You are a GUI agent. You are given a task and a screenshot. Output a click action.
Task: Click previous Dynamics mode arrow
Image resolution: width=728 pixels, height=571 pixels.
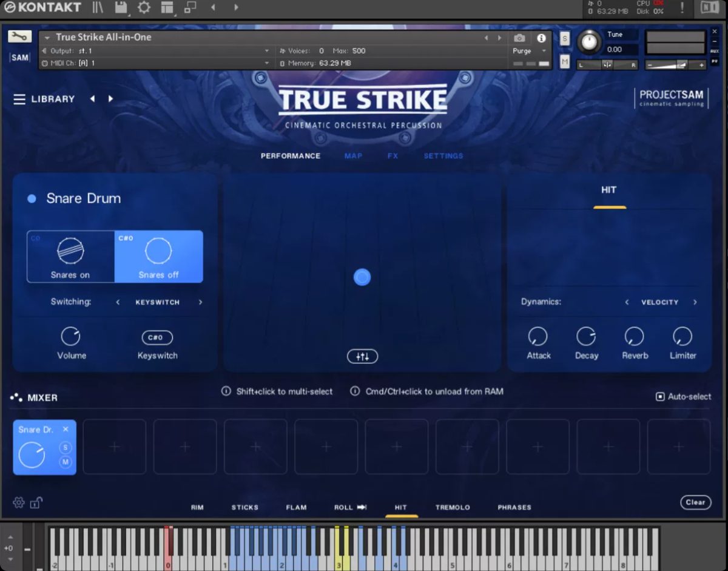coord(627,302)
